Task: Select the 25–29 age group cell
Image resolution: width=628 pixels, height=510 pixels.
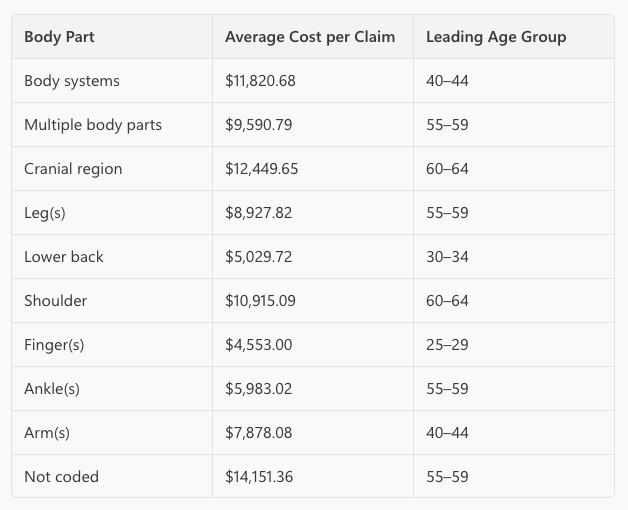Action: coord(447,345)
